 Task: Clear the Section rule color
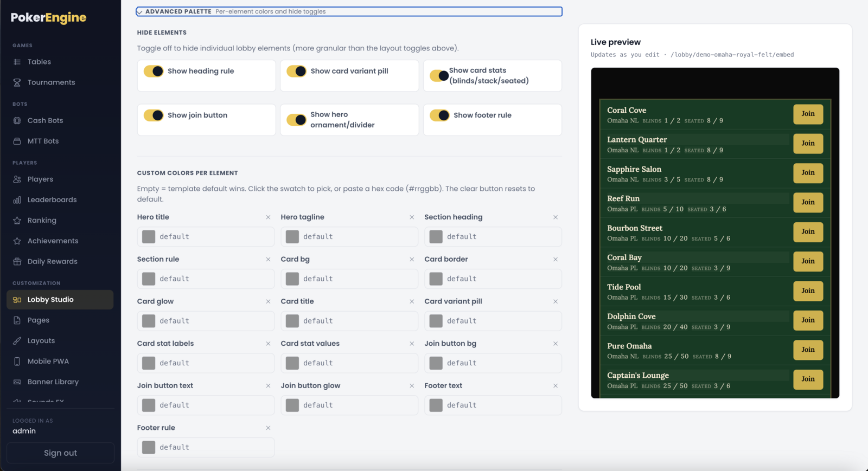pos(268,260)
